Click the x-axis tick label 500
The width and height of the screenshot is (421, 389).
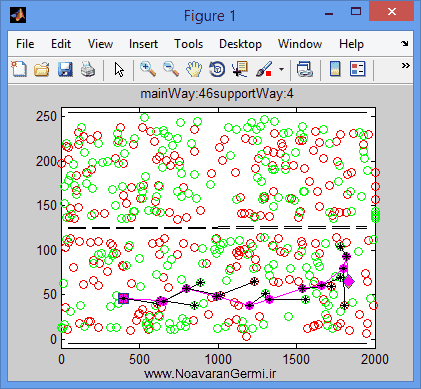coord(140,360)
